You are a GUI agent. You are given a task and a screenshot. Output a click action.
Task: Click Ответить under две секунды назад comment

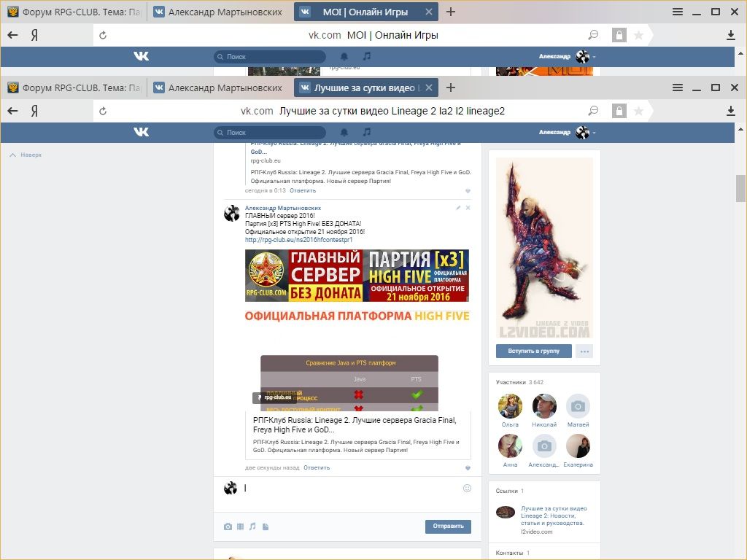pos(317,467)
